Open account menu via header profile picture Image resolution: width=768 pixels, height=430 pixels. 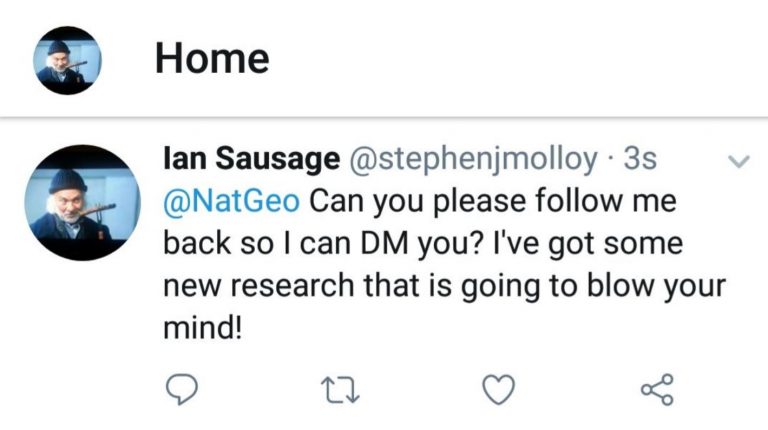(x=74, y=60)
